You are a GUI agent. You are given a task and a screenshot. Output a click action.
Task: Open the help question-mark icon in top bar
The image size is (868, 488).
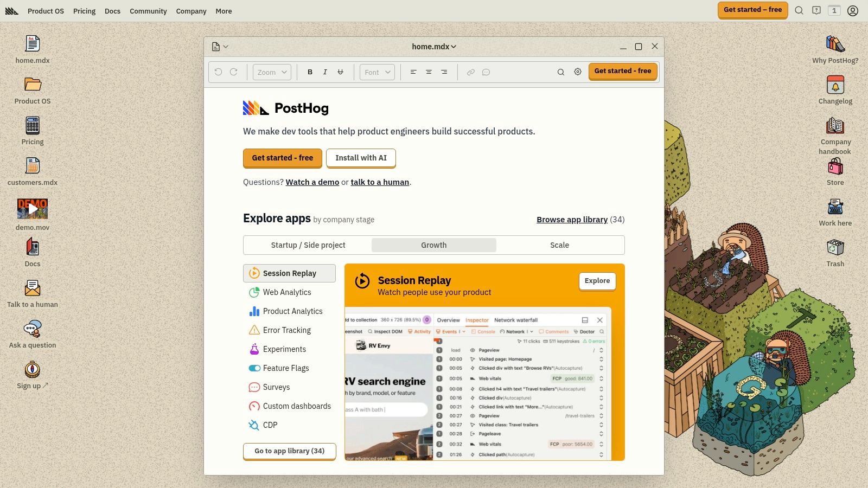click(816, 10)
